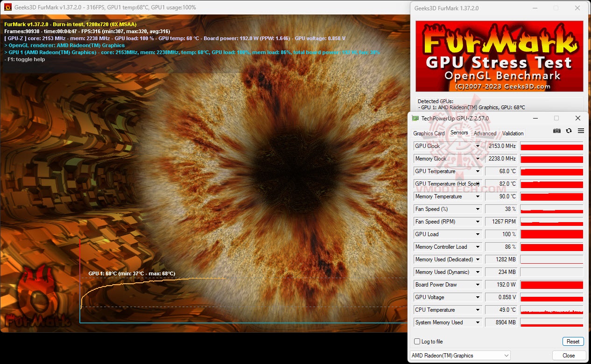591x364 pixels.
Task: Maximize the GPU-Z window
Action: point(556,118)
